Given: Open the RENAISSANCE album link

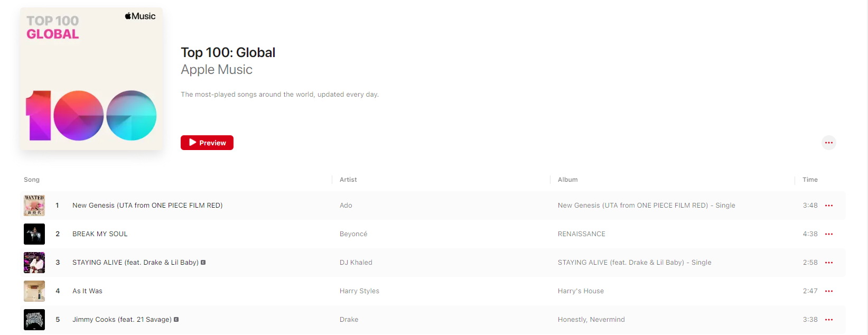Looking at the screenshot, I should (x=582, y=234).
